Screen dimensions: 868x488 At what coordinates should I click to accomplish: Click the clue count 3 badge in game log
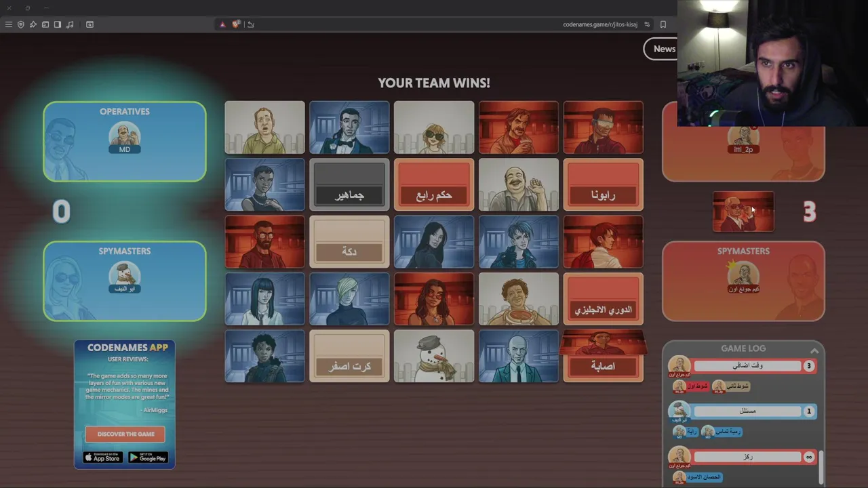pos(808,366)
